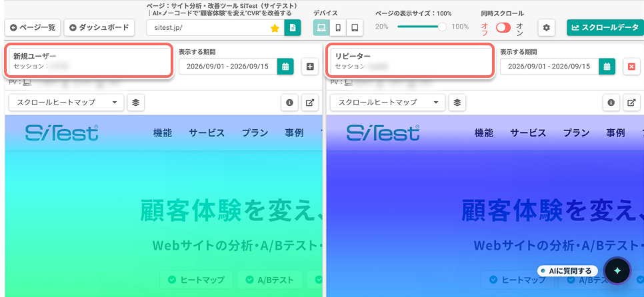Screen dimensions: 644x297
Task: Select desktop device view
Action: click(x=321, y=27)
